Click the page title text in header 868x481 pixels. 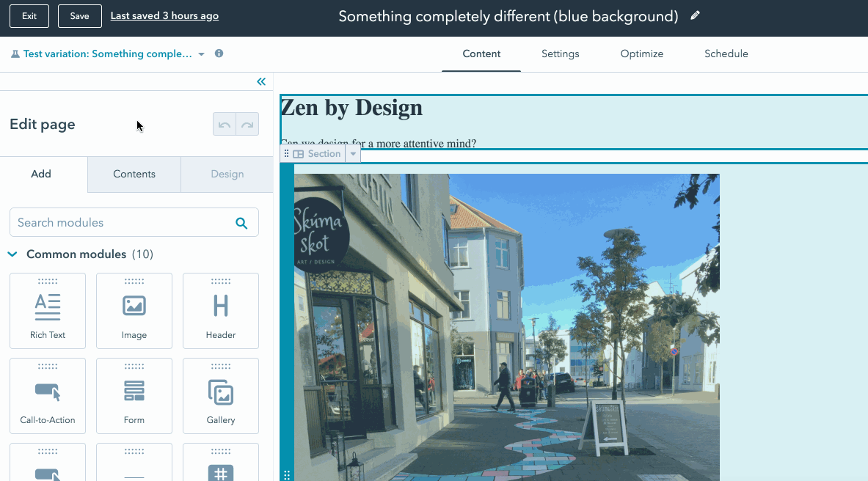pyautogui.click(x=508, y=16)
